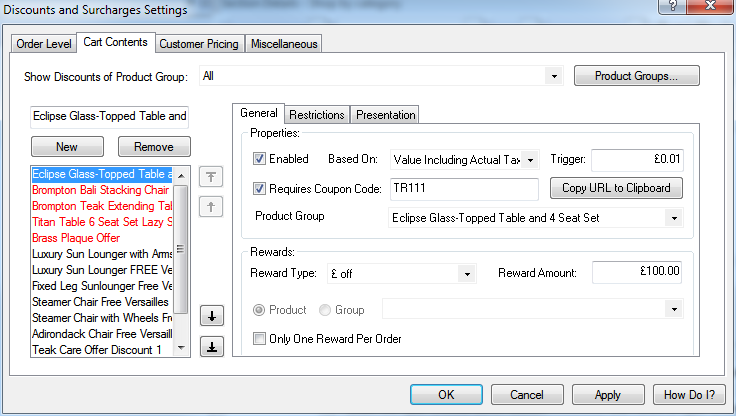Enable Only One Reward Per Order
736x416 pixels.
pyautogui.click(x=259, y=338)
